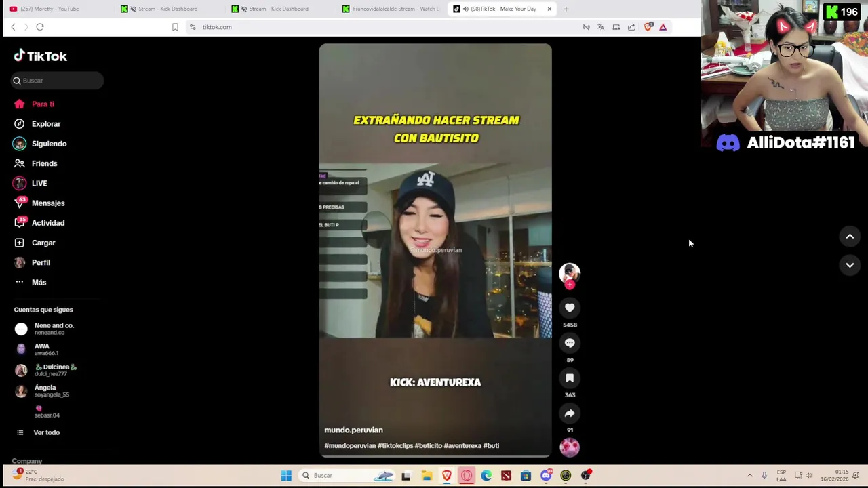Click browser share page icon
The image size is (868, 488).
[x=631, y=27]
